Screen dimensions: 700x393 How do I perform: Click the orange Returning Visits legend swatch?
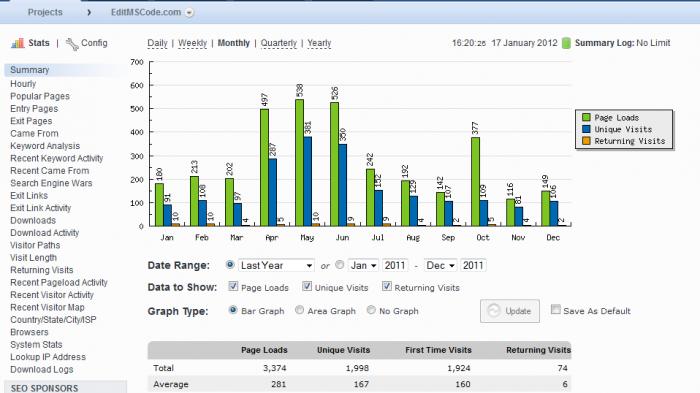point(586,141)
